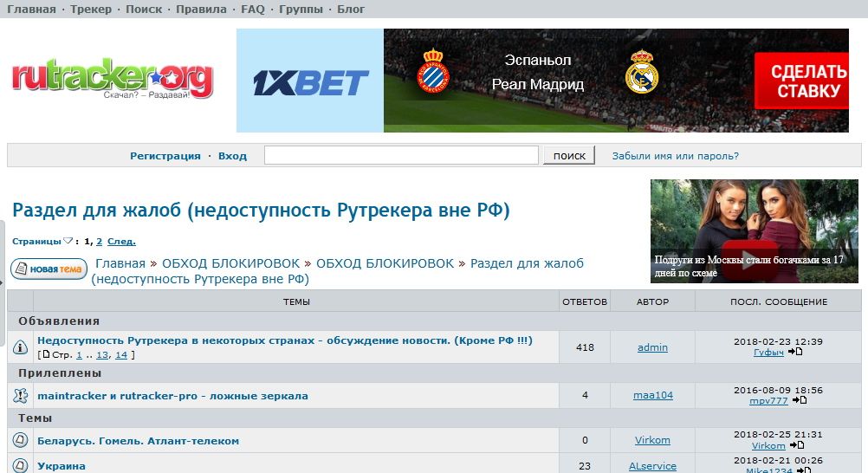Click the info icon beside Недоступность Рутрекера topic
Viewport: 868px width, 473px height.
coord(21,347)
